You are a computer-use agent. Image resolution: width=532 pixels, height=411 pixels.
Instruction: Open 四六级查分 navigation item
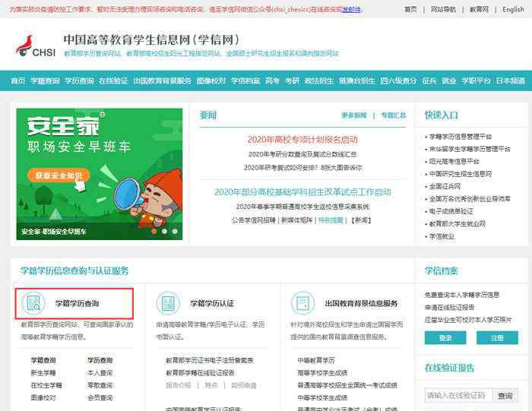tap(398, 81)
